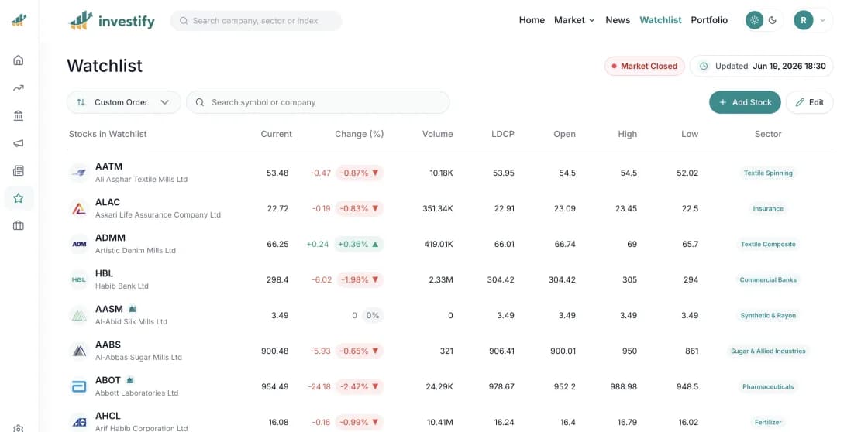
Task: Click the Textile Spinning sector tag
Action: point(768,173)
